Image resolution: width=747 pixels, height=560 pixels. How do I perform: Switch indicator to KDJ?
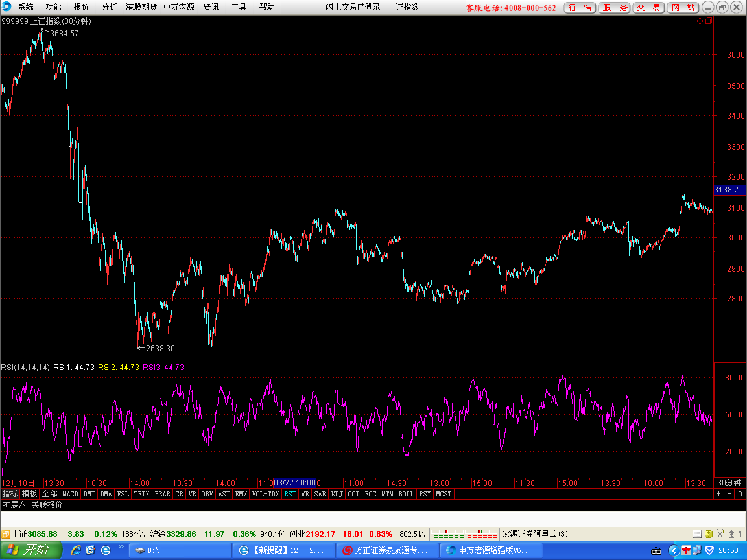(x=337, y=494)
